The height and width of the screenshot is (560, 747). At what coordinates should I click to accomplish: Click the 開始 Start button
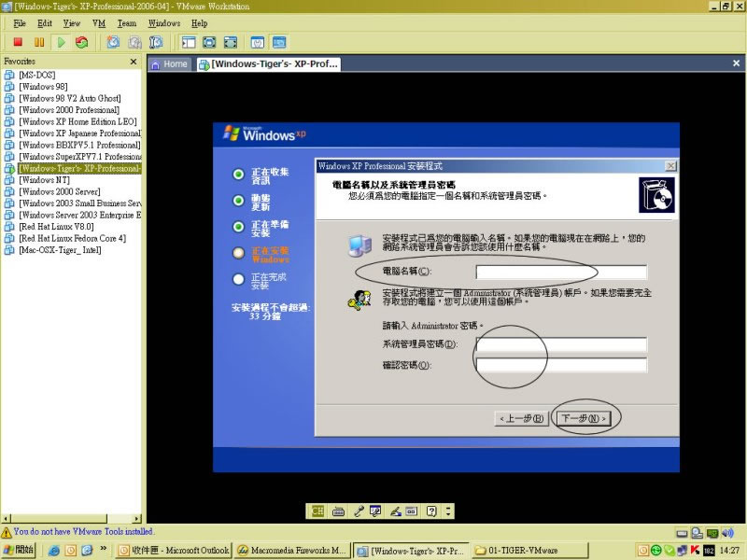18,550
